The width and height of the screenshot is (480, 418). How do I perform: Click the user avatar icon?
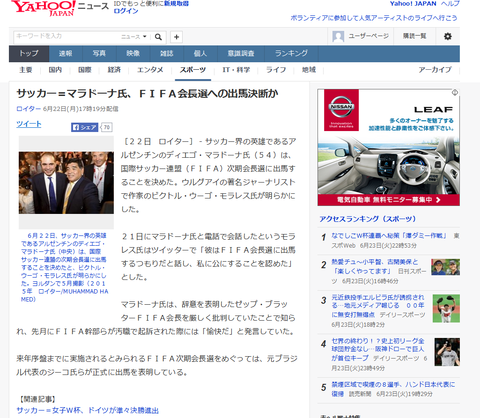(x=338, y=36)
